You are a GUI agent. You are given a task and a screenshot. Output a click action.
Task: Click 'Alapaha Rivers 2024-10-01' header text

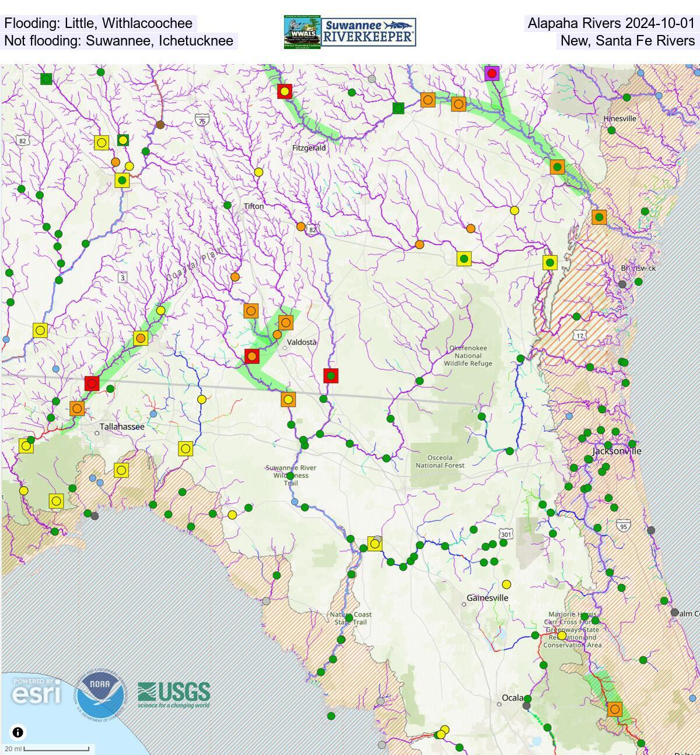(611, 23)
